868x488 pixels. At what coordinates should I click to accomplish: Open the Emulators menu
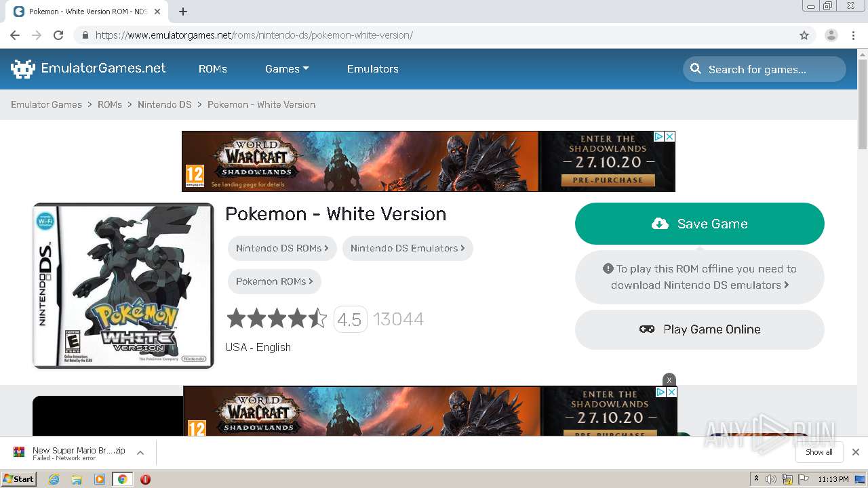point(373,69)
